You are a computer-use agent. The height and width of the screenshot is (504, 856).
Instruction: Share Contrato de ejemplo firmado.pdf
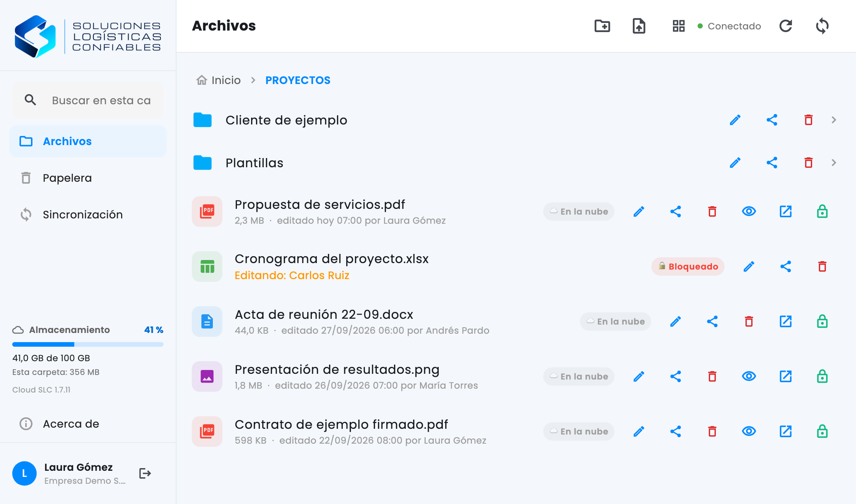[x=676, y=431]
